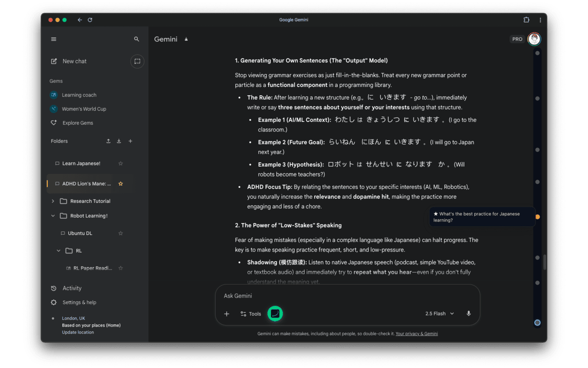Click the Update location link
The image size is (588, 368).
pos(78,332)
